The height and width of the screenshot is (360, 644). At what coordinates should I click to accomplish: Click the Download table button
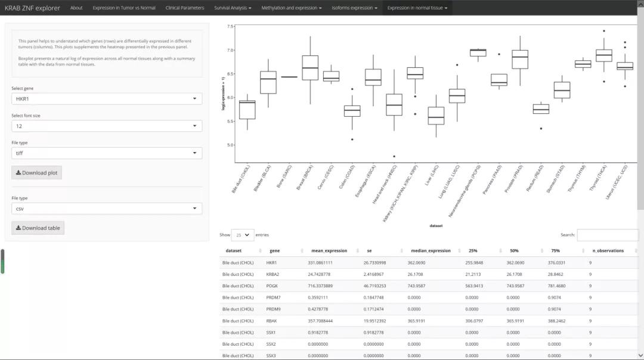[x=38, y=228]
